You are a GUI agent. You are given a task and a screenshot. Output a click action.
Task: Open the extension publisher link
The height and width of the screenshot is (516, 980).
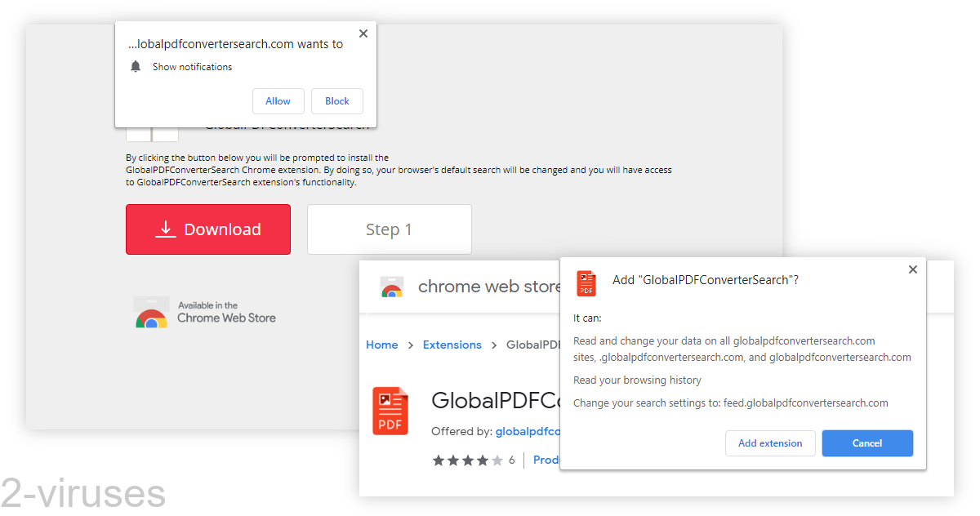(x=528, y=430)
